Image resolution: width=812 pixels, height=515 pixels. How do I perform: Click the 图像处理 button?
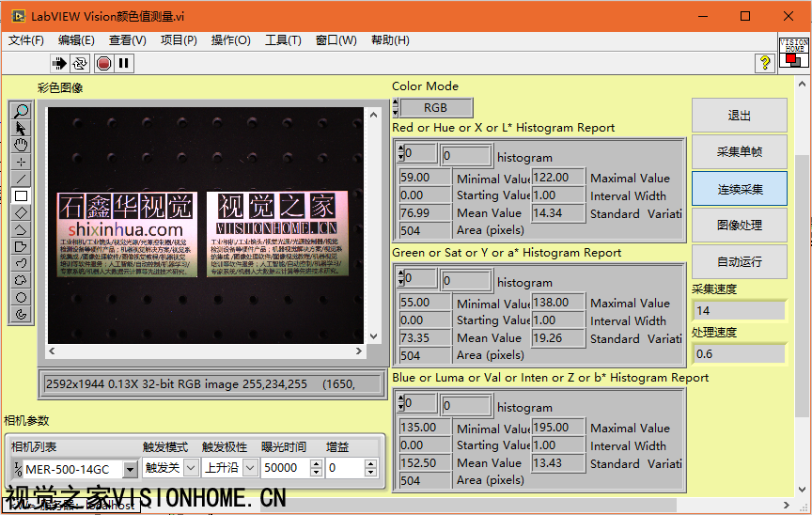(740, 226)
